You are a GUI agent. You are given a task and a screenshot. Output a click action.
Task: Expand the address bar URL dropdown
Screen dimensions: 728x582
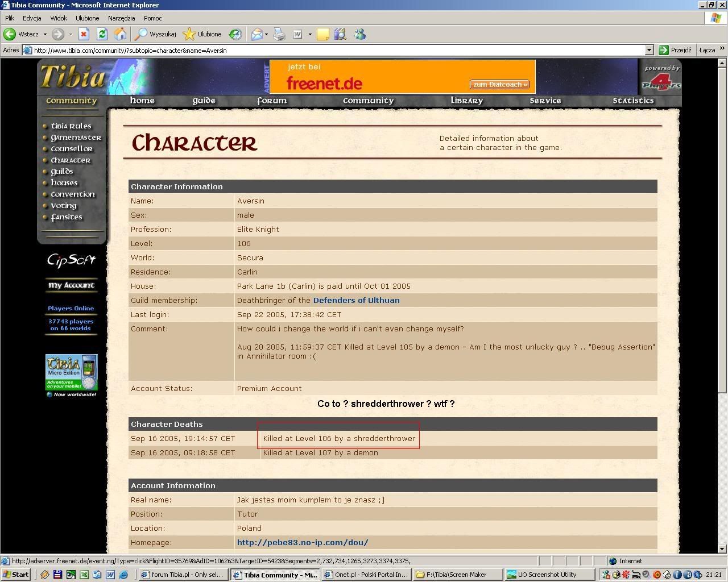[649, 50]
